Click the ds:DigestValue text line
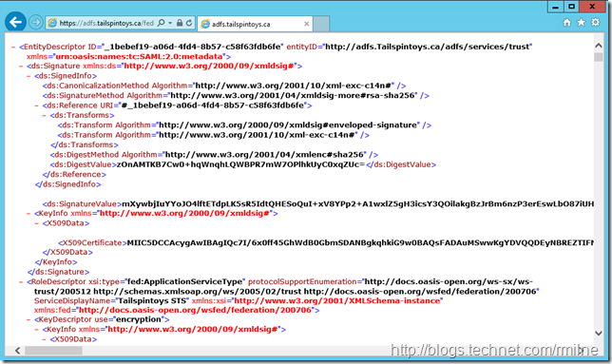 click(242, 164)
